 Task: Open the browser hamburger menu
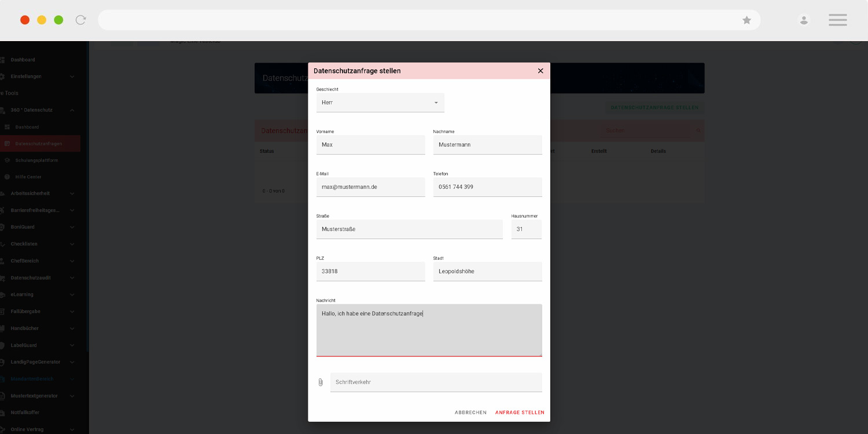(837, 20)
